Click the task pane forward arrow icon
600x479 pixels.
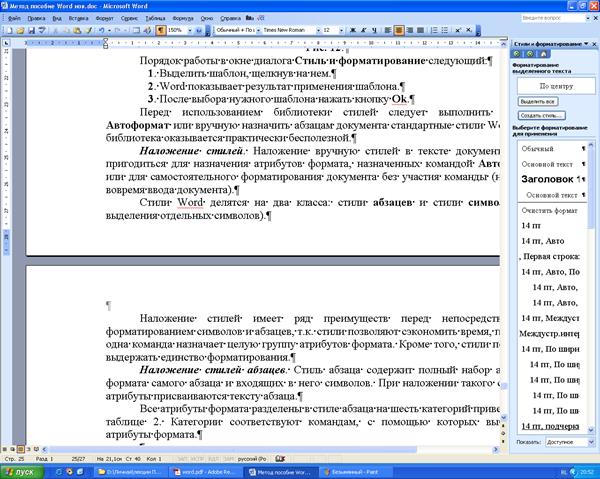(x=530, y=54)
